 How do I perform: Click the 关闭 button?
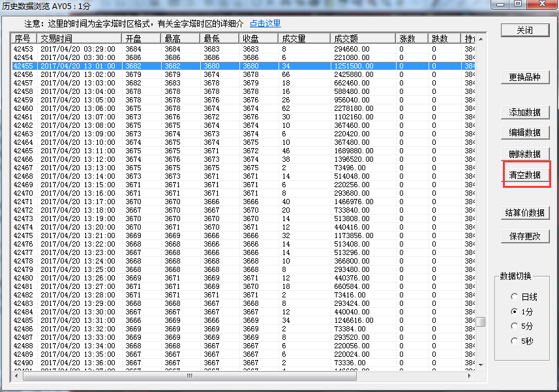click(x=524, y=30)
